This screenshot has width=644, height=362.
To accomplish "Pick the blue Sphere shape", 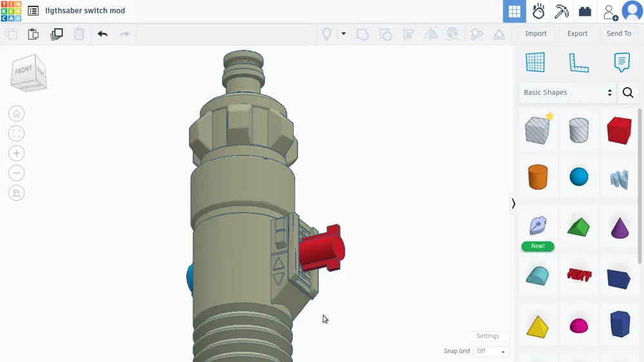I will coord(579,176).
